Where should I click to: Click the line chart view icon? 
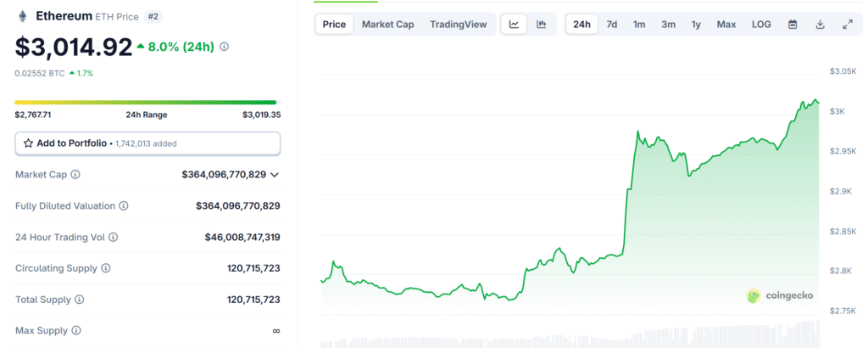click(x=514, y=25)
